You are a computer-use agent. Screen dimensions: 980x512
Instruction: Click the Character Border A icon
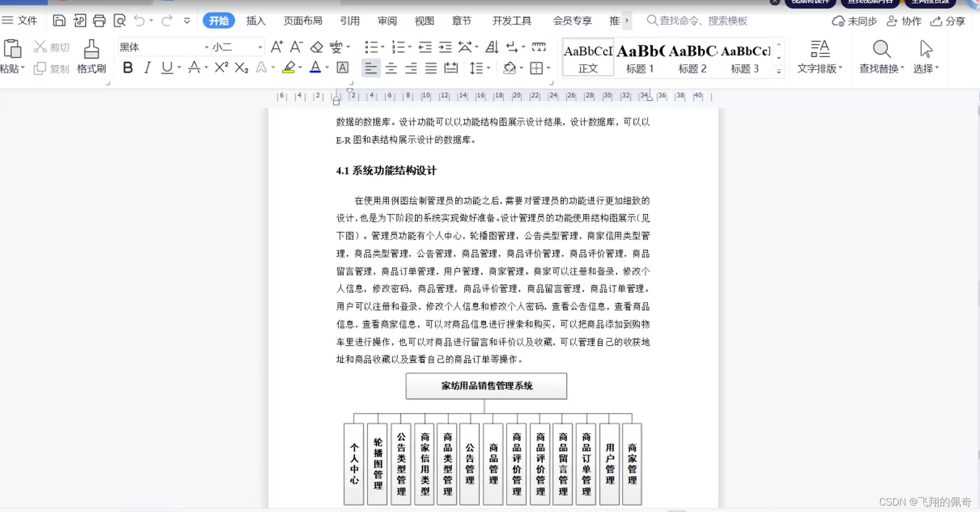[343, 67]
